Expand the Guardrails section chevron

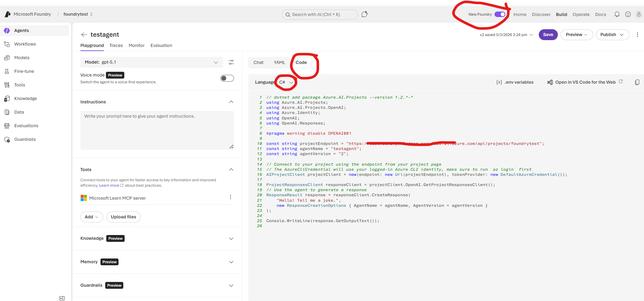tap(231, 286)
